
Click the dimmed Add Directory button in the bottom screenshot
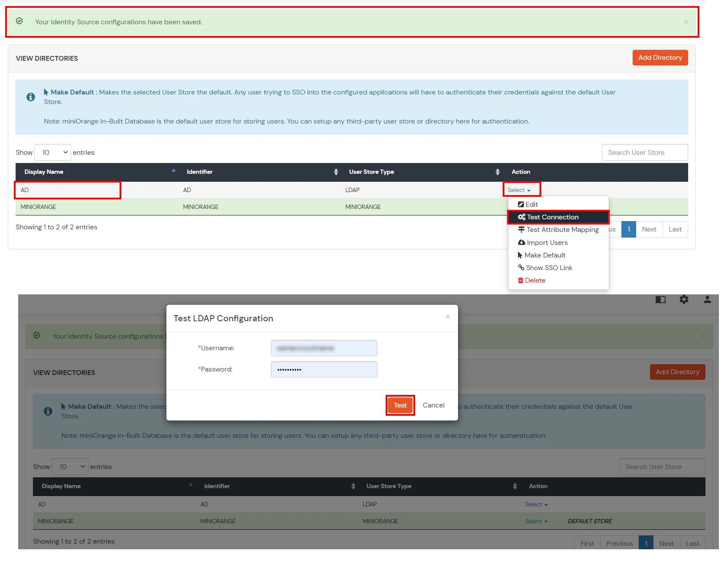point(677,372)
